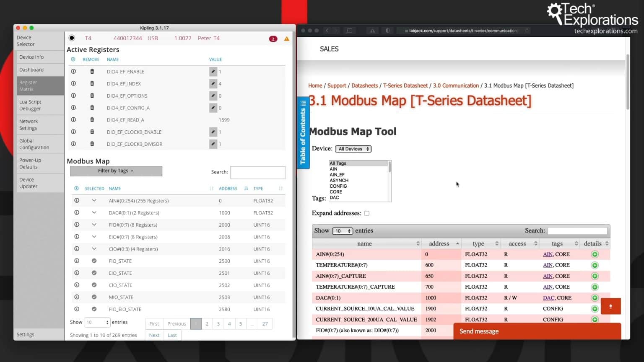Open the T-Series Datasheet breadcrumb link
Image resolution: width=644 pixels, height=362 pixels.
[405, 85]
